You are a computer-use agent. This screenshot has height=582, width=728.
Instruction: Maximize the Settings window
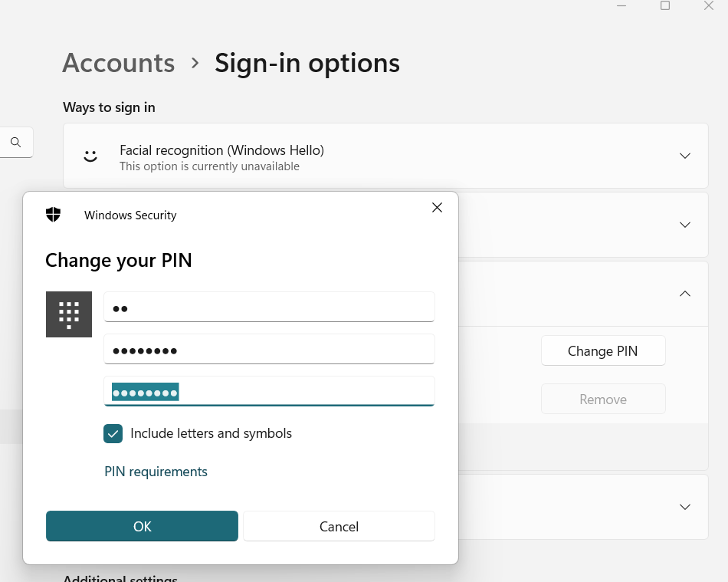coord(665,6)
